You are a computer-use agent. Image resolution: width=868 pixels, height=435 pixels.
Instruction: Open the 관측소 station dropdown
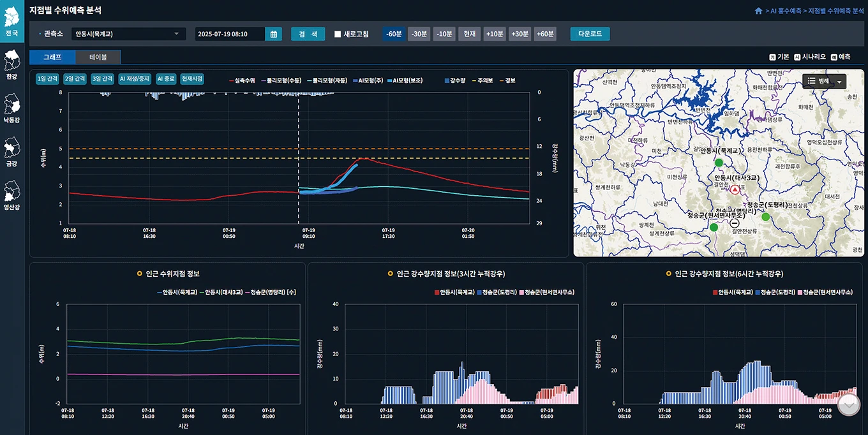(x=128, y=34)
